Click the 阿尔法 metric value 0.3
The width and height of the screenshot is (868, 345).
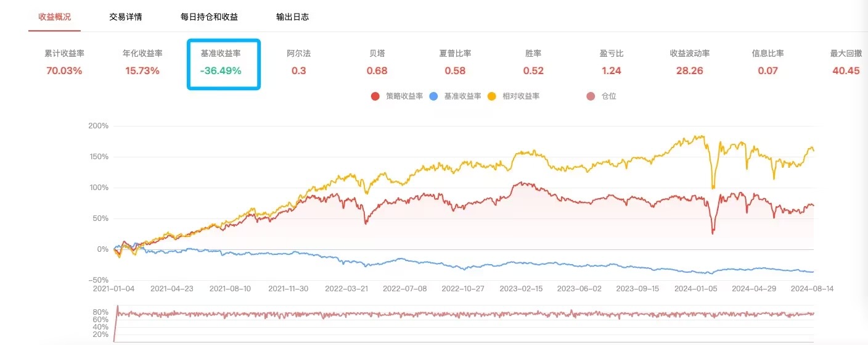click(299, 70)
